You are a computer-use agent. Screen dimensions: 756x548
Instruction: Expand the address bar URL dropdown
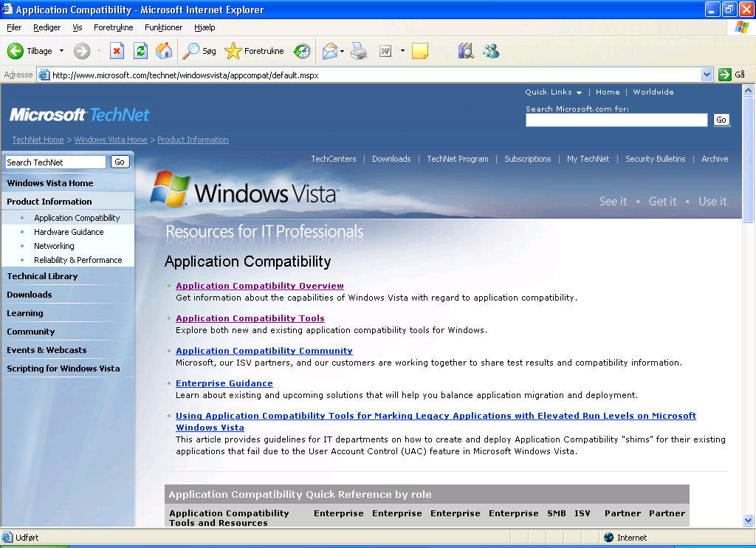[707, 75]
